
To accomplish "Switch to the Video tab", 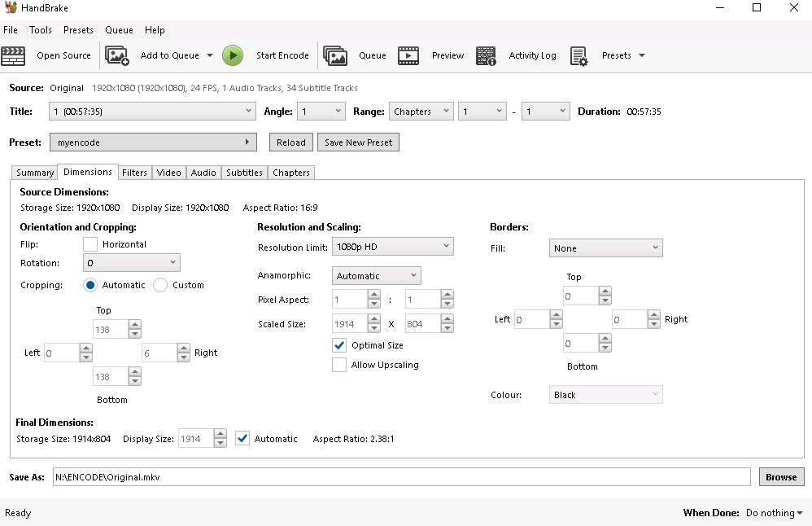I will 168,173.
